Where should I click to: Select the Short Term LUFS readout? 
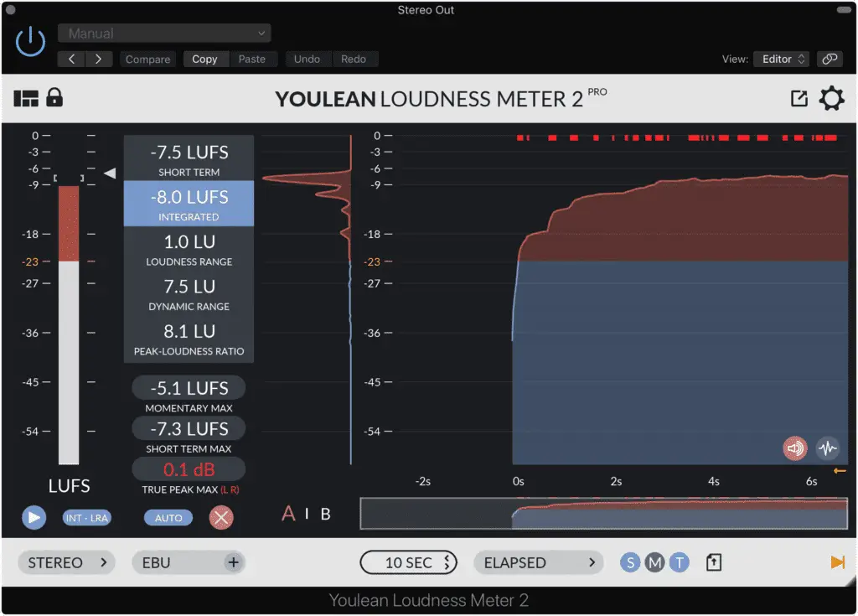(189, 158)
